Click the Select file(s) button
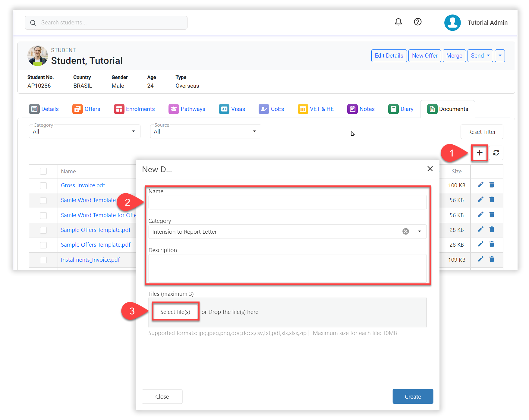 click(x=175, y=312)
